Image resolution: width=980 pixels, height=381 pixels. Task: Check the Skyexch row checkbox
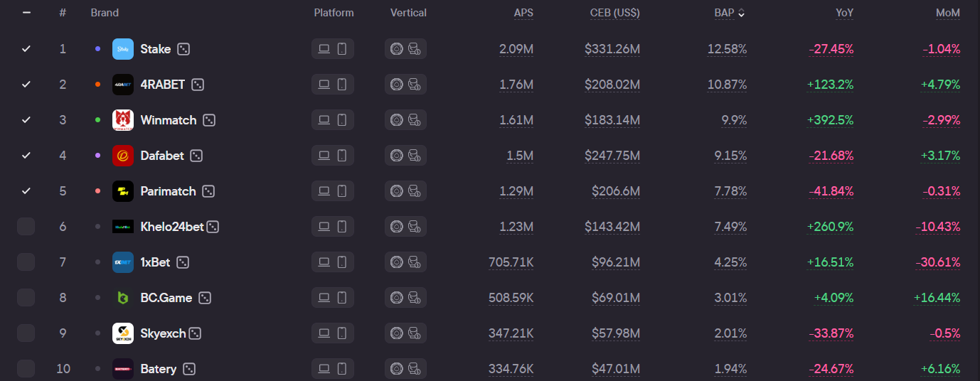(26, 333)
